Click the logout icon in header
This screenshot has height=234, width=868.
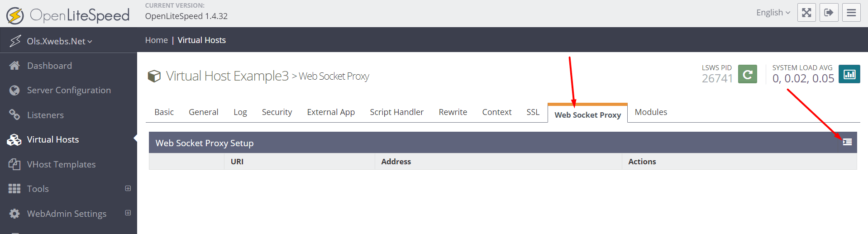click(x=829, y=13)
